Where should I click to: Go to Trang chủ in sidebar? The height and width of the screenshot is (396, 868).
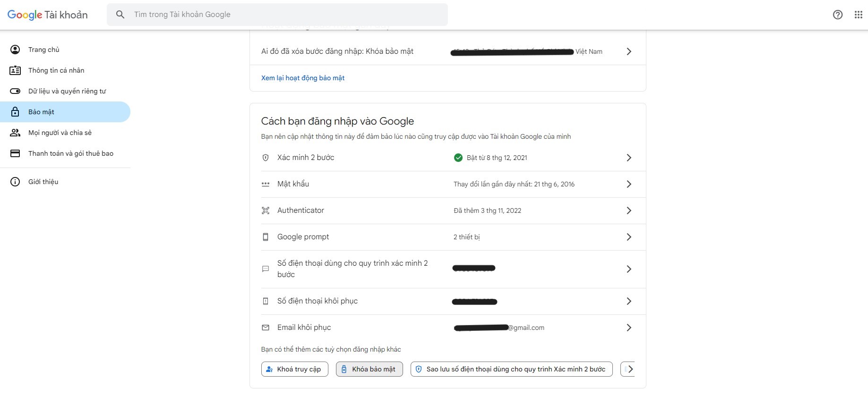pyautogui.click(x=44, y=50)
